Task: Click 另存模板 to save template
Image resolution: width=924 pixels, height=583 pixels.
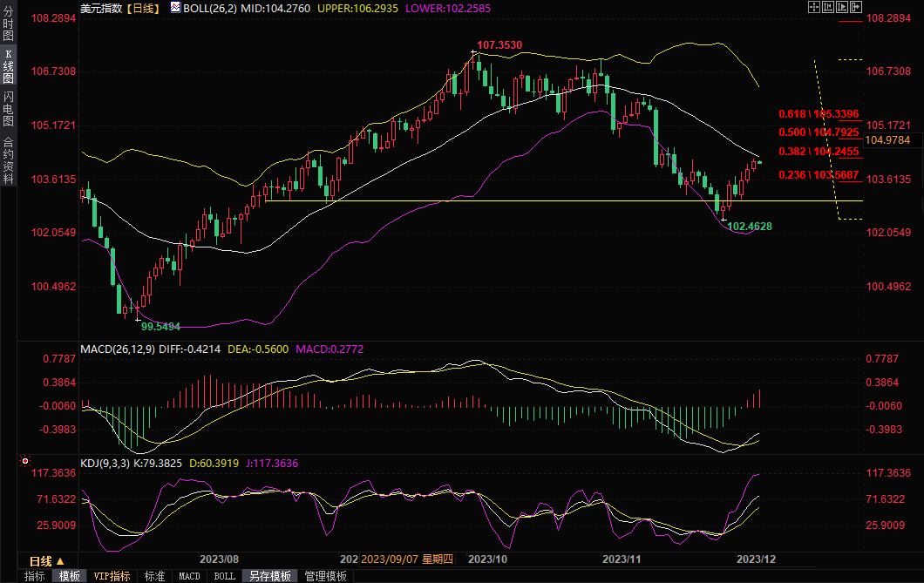Action: click(269, 576)
